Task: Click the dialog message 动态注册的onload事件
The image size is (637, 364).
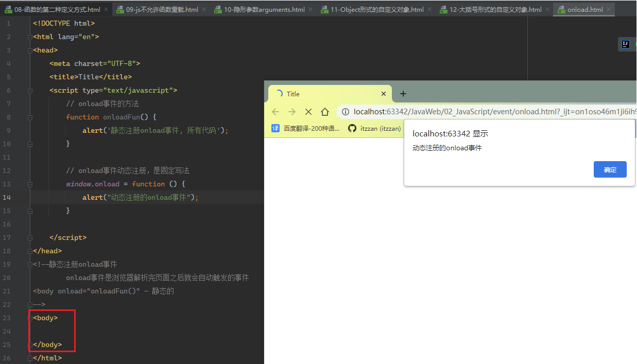Action: coord(447,148)
